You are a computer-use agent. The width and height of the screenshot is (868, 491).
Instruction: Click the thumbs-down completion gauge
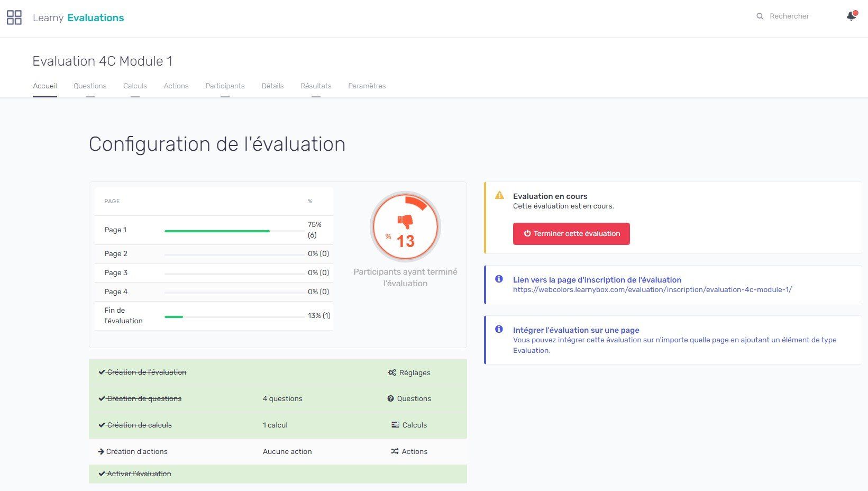pos(405,226)
